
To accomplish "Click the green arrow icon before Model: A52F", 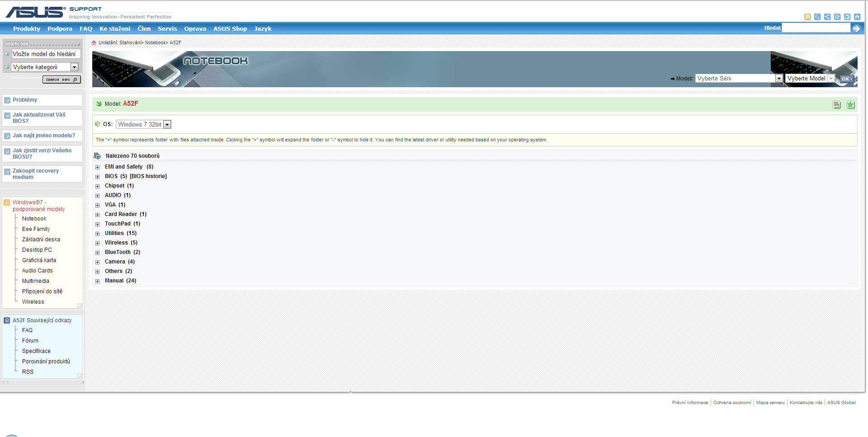I will [x=99, y=103].
